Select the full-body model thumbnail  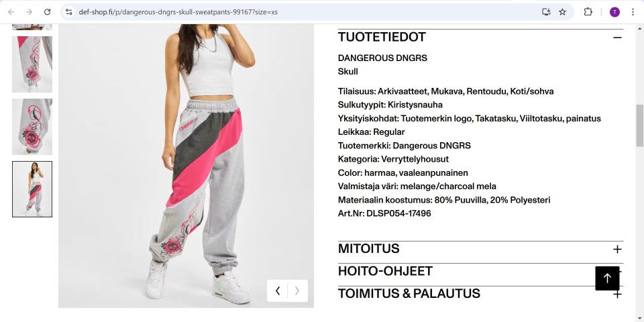[32, 189]
